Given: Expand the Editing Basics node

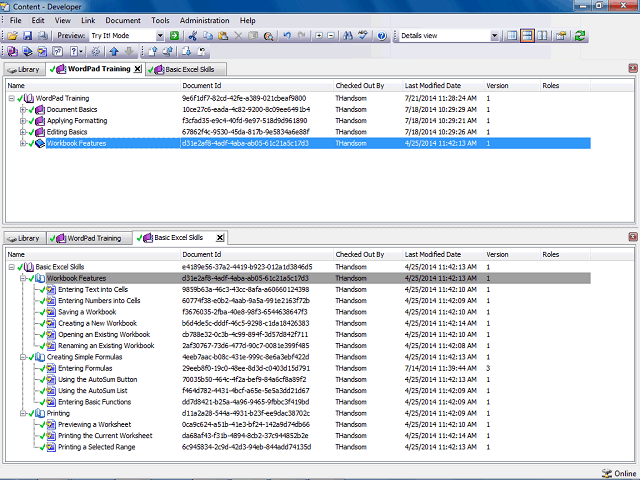Looking at the screenshot, I should click(23, 132).
